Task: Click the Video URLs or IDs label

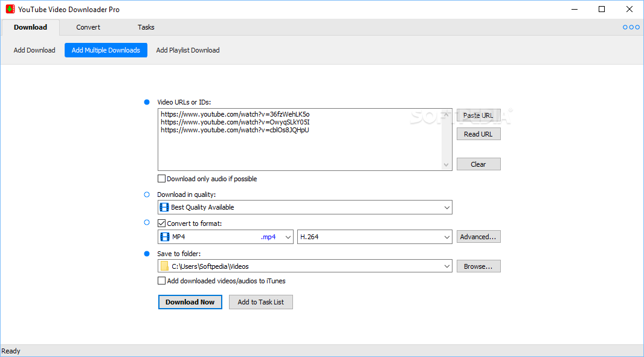Action: click(184, 102)
